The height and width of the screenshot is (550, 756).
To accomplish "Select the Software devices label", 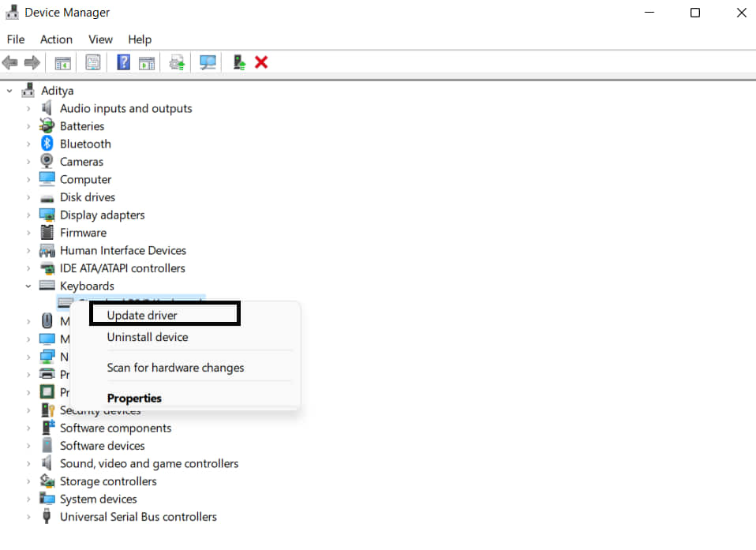I will click(103, 446).
